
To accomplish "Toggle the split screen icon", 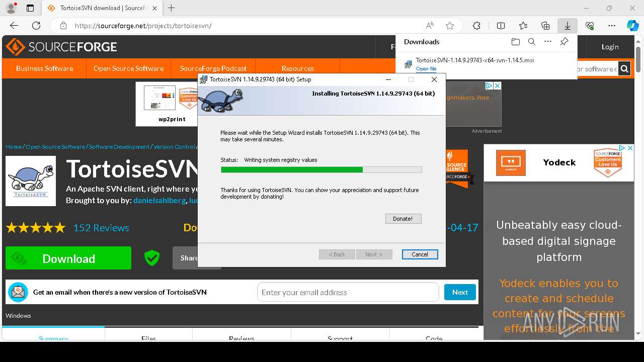I will tap(501, 26).
